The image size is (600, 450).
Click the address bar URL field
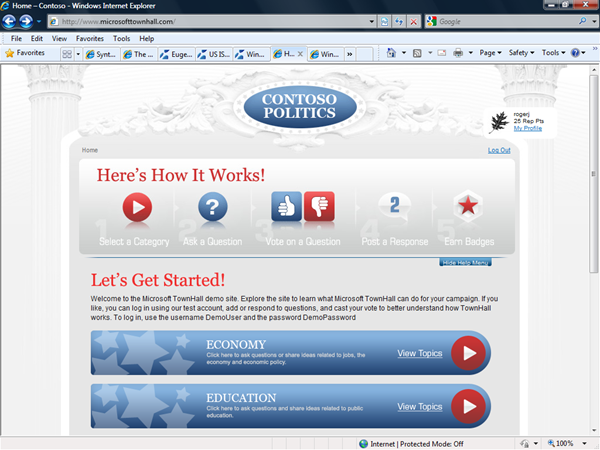click(209, 21)
